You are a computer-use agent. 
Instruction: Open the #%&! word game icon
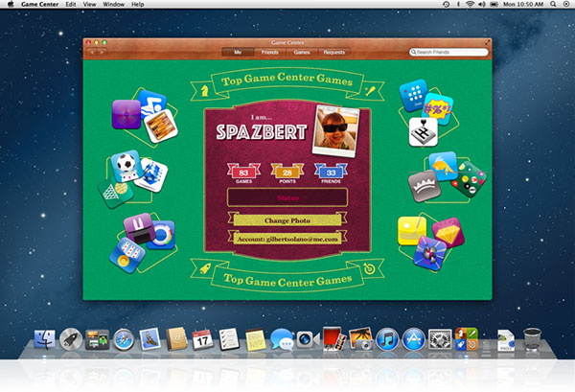click(438, 108)
